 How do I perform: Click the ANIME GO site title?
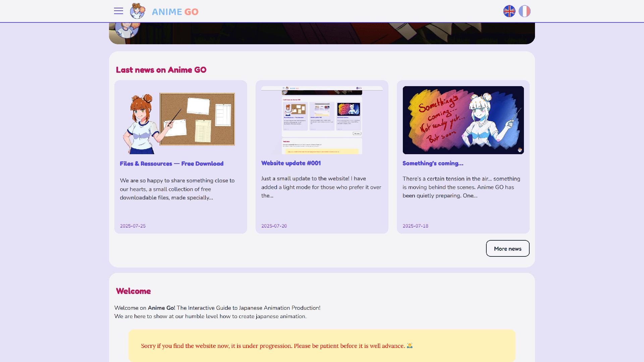point(175,12)
